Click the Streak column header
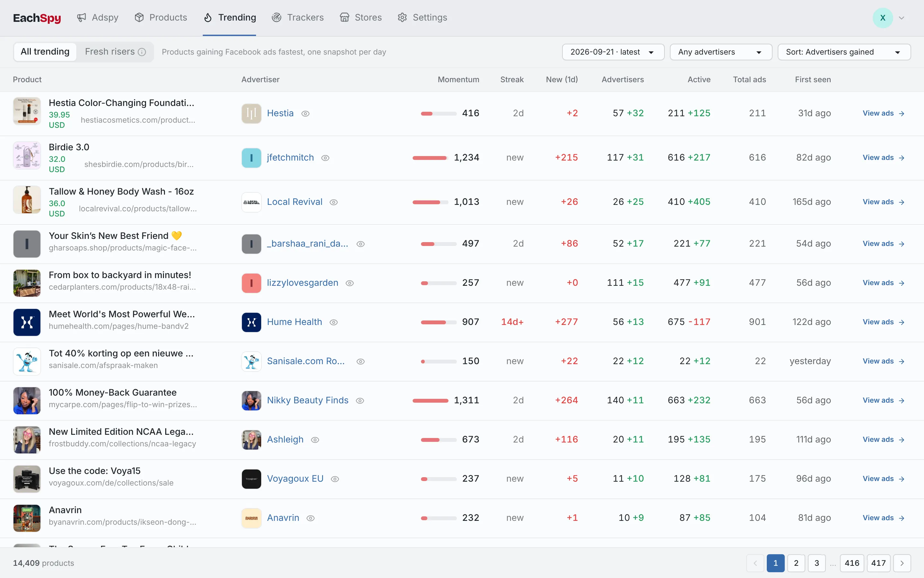Screen dimensions: 924x578 click(x=512, y=80)
